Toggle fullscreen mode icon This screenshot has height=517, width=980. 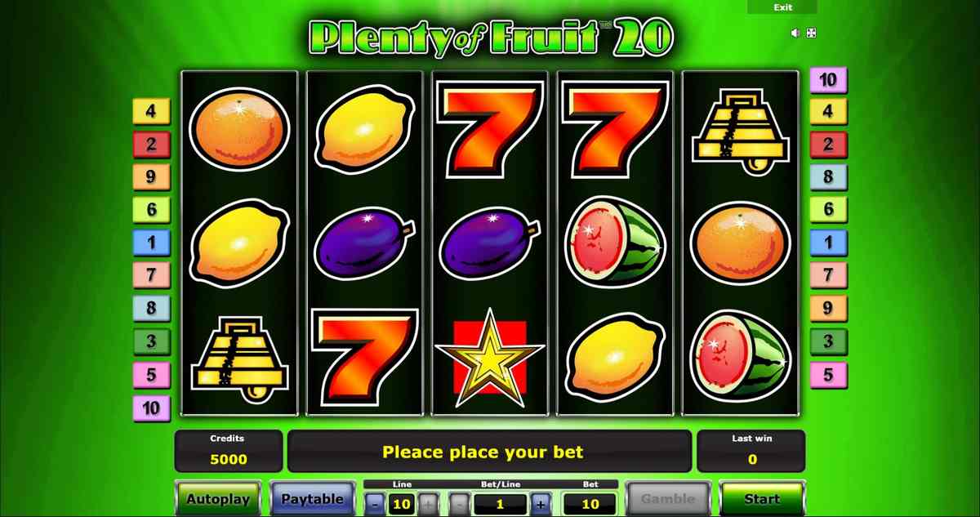tap(811, 33)
